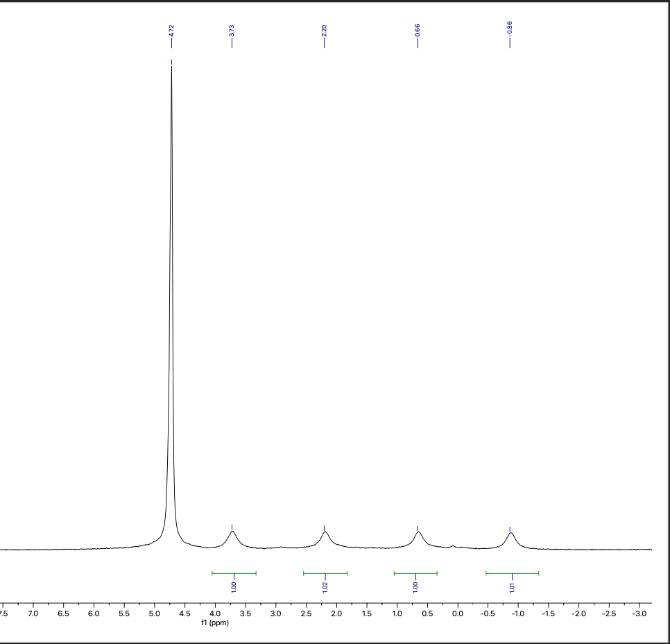Click the broad peak around 0.66 ppm
This screenshot has height=644, width=670.
(418, 533)
